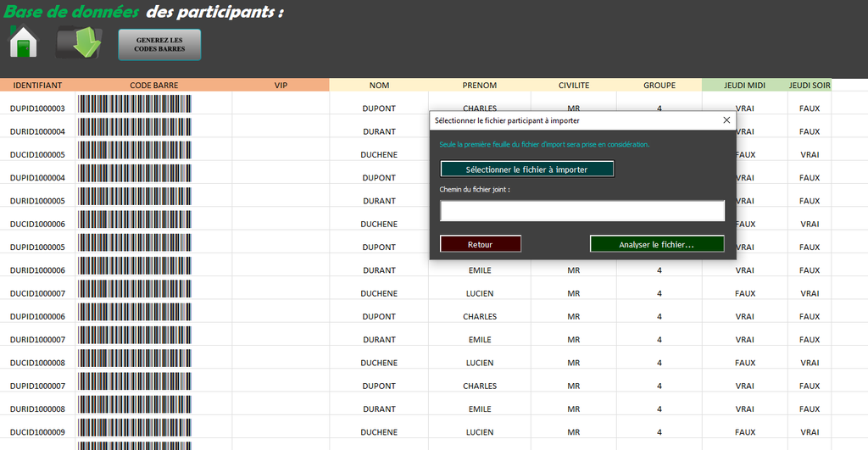Select identifier cell DURID1000006
Screen dimensions: 868x450
coord(37,270)
